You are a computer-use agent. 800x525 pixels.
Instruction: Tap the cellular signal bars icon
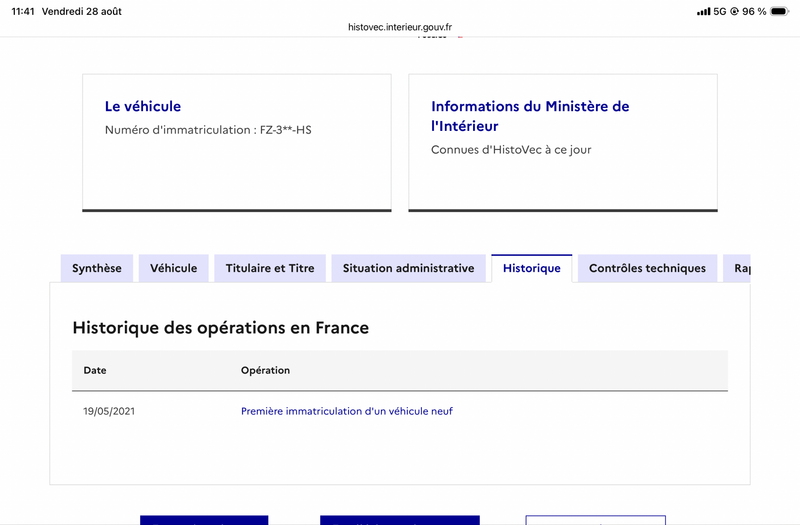(704, 11)
